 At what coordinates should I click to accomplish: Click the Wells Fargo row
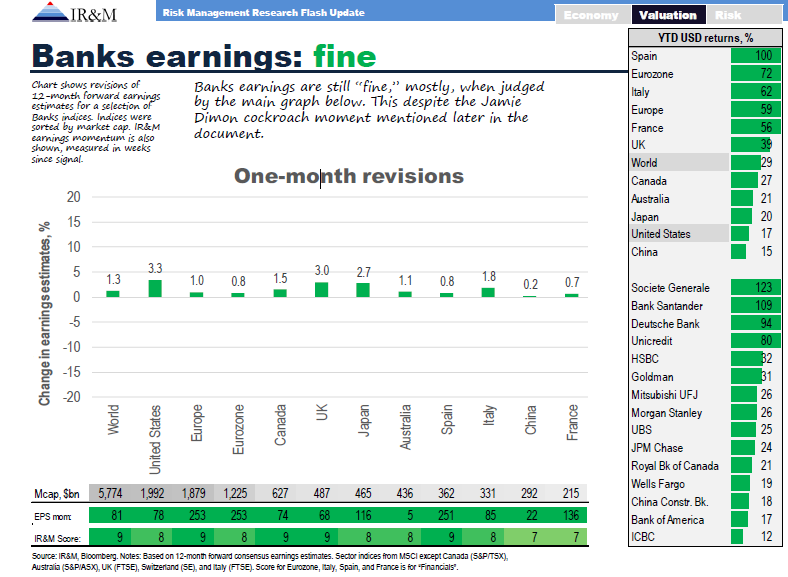tap(705, 484)
